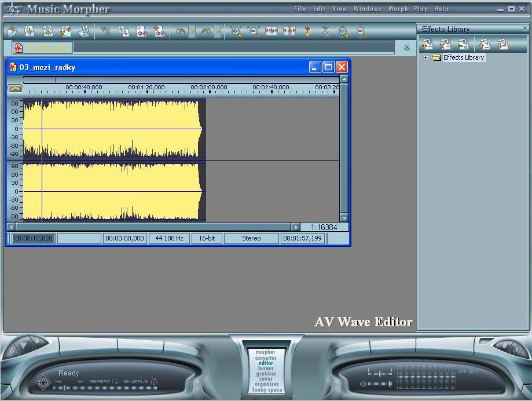Image resolution: width=532 pixels, height=401 pixels.
Task: Click the open file toolbar icon
Action: click(12, 31)
